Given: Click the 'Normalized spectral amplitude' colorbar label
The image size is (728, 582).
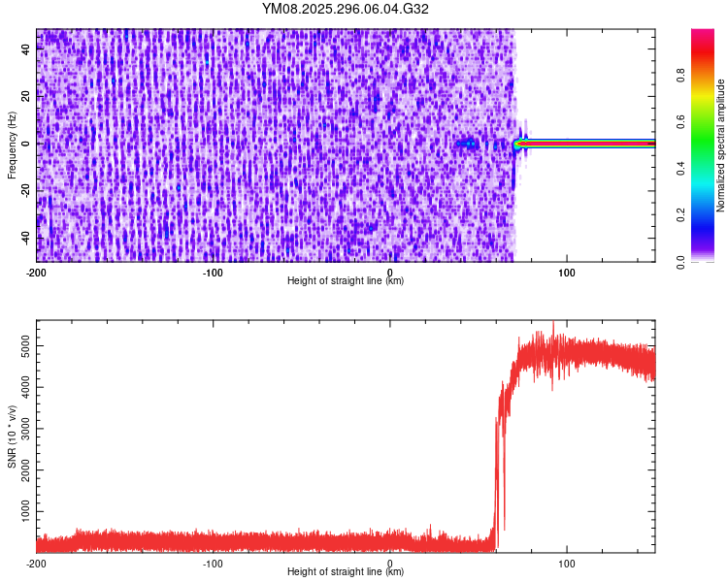Looking at the screenshot, I should click(x=721, y=145).
